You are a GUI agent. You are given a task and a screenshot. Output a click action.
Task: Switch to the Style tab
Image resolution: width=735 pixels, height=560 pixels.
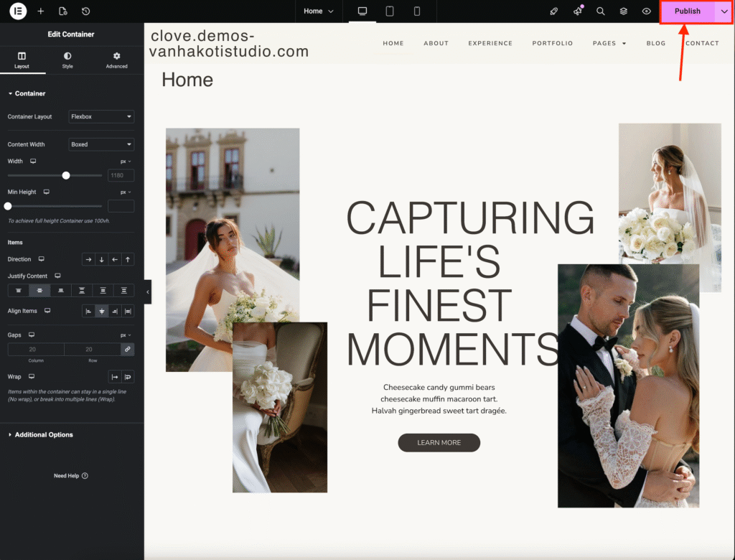[x=67, y=60]
